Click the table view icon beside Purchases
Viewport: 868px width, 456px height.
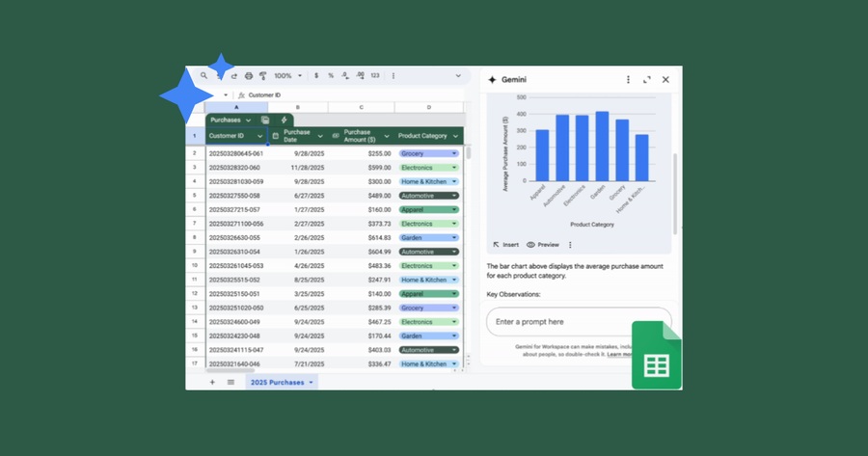point(265,121)
